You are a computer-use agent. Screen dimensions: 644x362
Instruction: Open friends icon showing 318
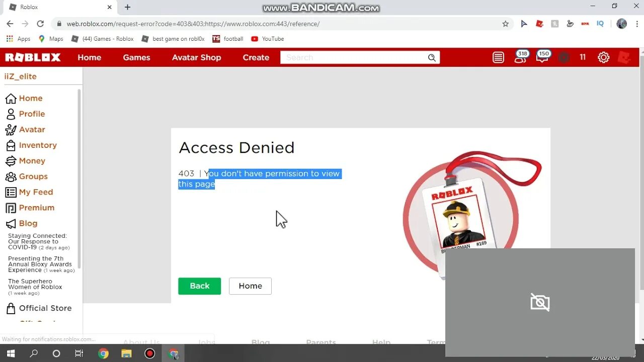pyautogui.click(x=520, y=57)
